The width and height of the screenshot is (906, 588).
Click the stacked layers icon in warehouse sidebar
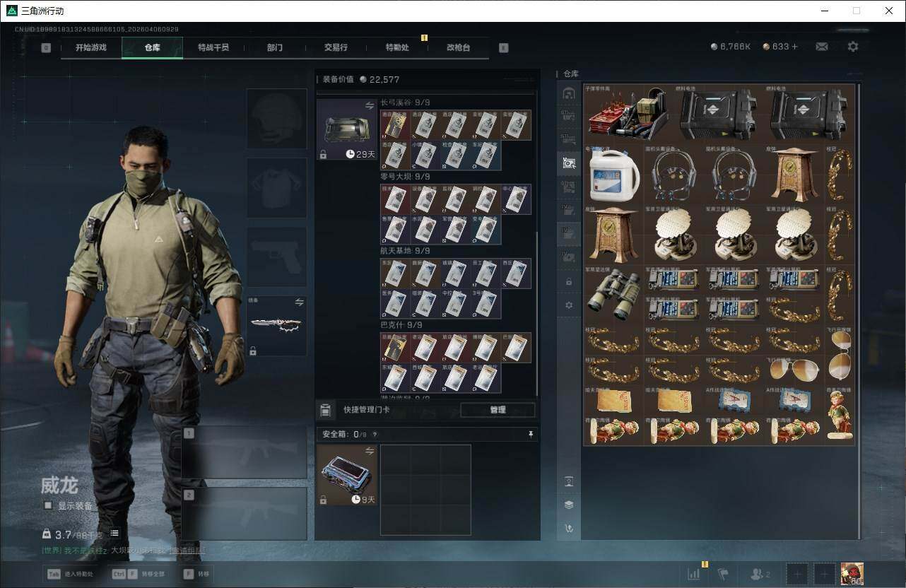569,505
